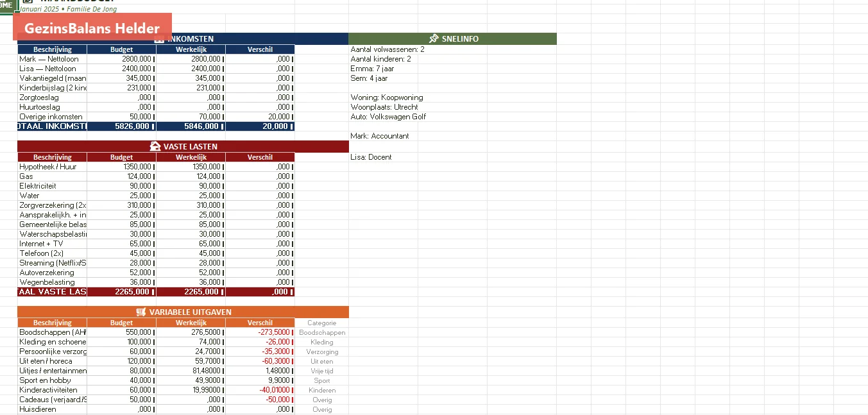Select the 'Januari 2025 • Familie De Jong' subtitle
Screen dimensions: 868x415
[68, 10]
